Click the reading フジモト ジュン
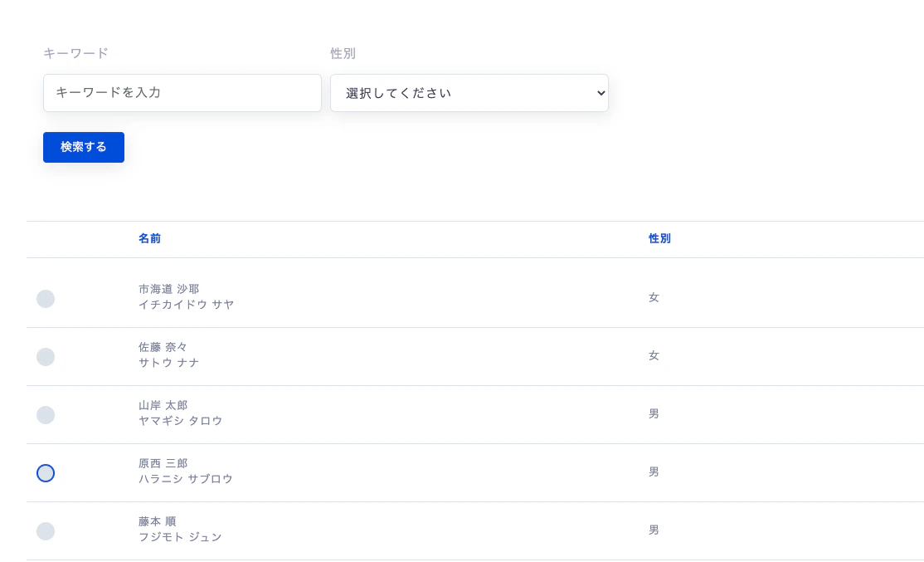This screenshot has height=562, width=924. [x=180, y=537]
